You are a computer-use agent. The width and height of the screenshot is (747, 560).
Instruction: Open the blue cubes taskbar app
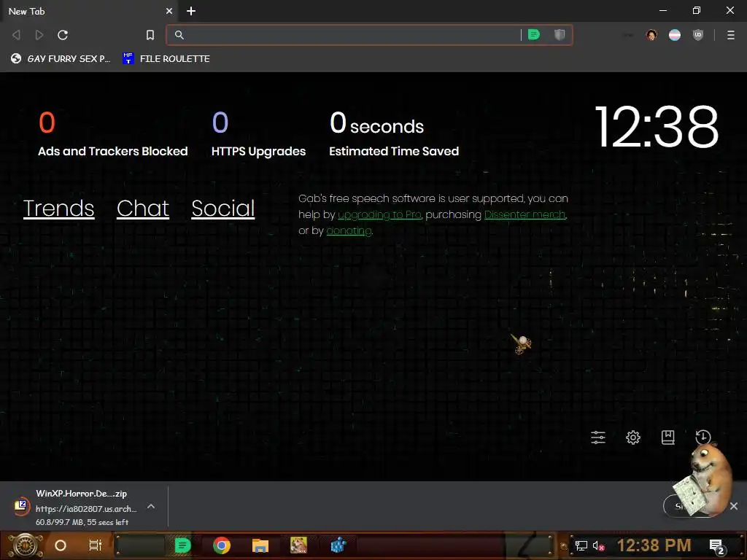point(338,545)
